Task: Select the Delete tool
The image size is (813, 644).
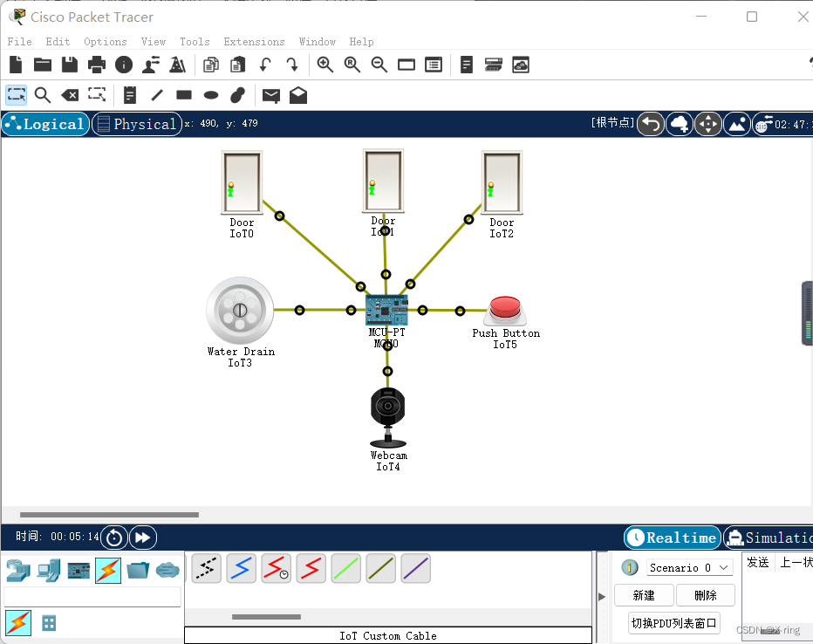Action: (70, 95)
